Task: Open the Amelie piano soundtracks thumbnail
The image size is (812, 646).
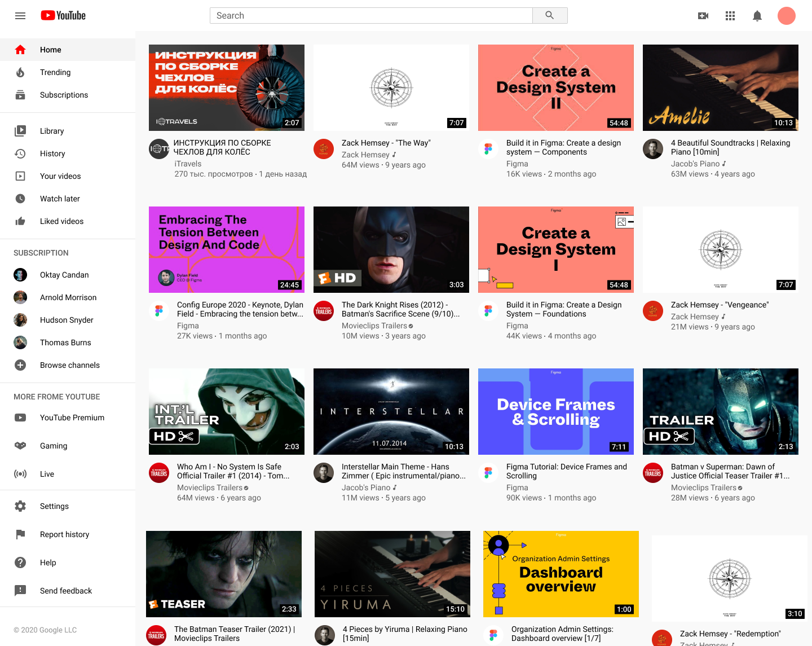Action: (x=721, y=87)
